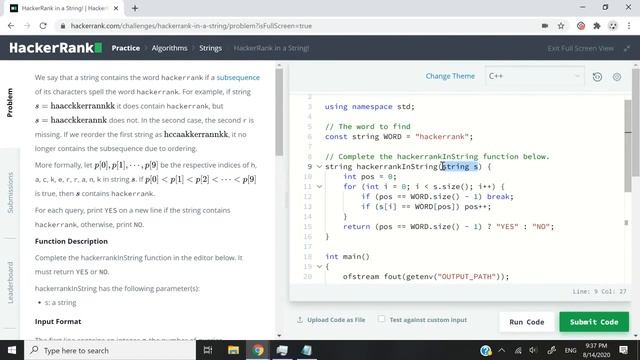This screenshot has width=640, height=360.
Task: Open Task View on taskbar
Action: tap(208, 350)
